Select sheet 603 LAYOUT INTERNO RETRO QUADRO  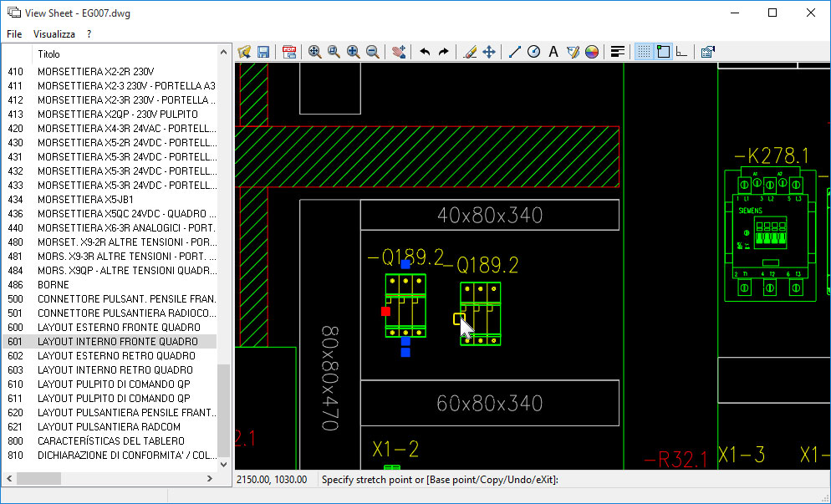tap(110, 370)
